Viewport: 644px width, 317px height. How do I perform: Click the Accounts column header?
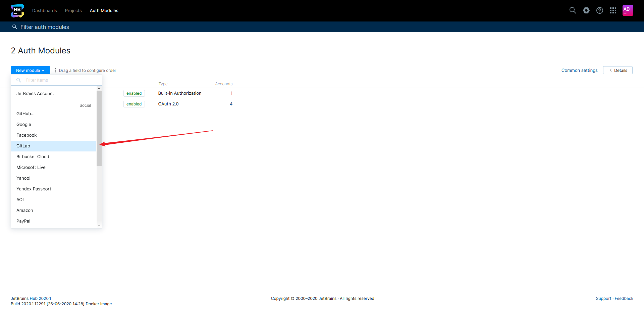click(x=224, y=84)
